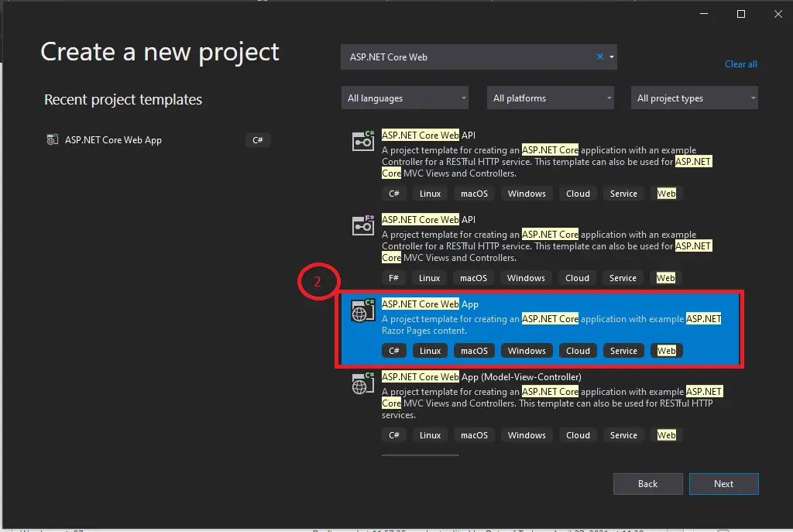793x532 pixels.
Task: Click the Web tag on selected Web App
Action: pos(667,351)
